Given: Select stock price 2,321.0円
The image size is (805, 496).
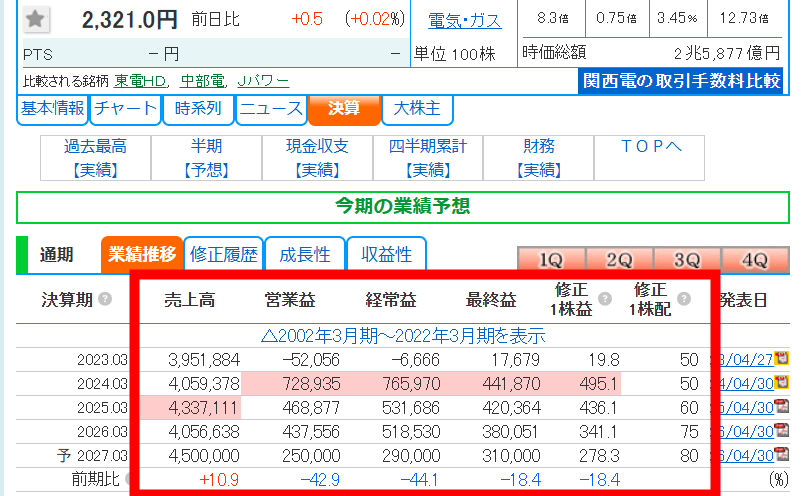Looking at the screenshot, I should [x=129, y=20].
